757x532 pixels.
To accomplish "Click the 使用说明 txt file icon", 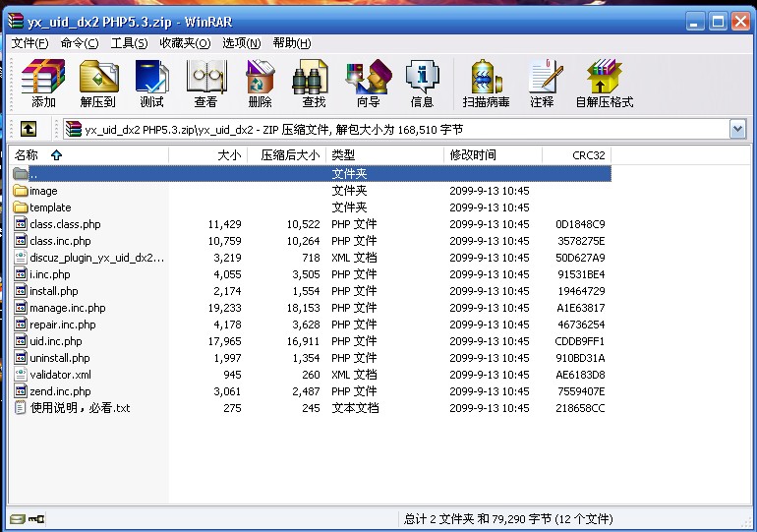I will (21, 408).
